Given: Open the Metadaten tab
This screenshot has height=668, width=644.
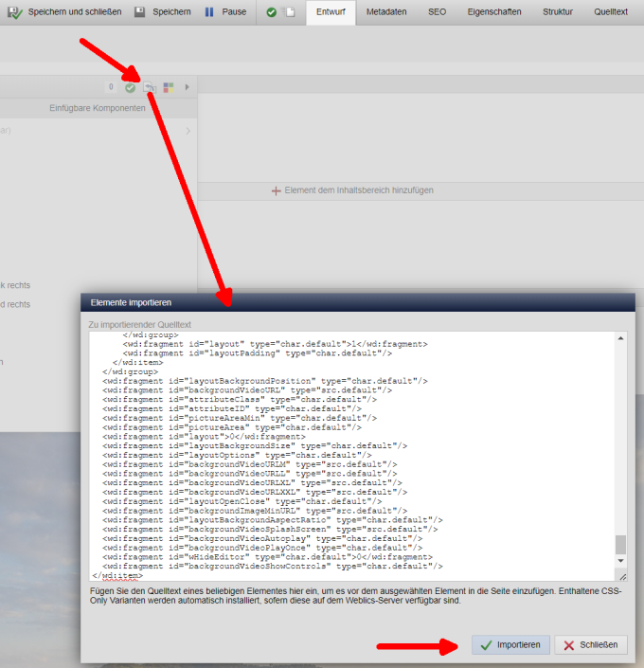Looking at the screenshot, I should pos(386,12).
